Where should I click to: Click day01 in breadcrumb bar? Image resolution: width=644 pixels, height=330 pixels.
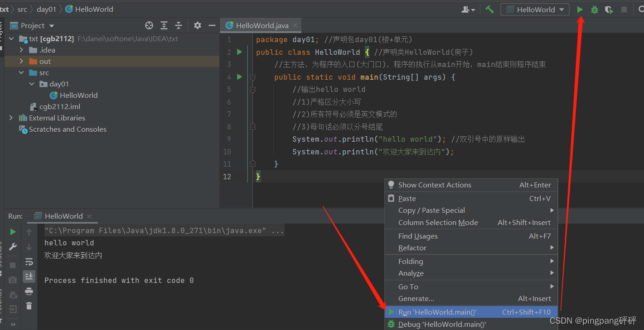coord(46,9)
